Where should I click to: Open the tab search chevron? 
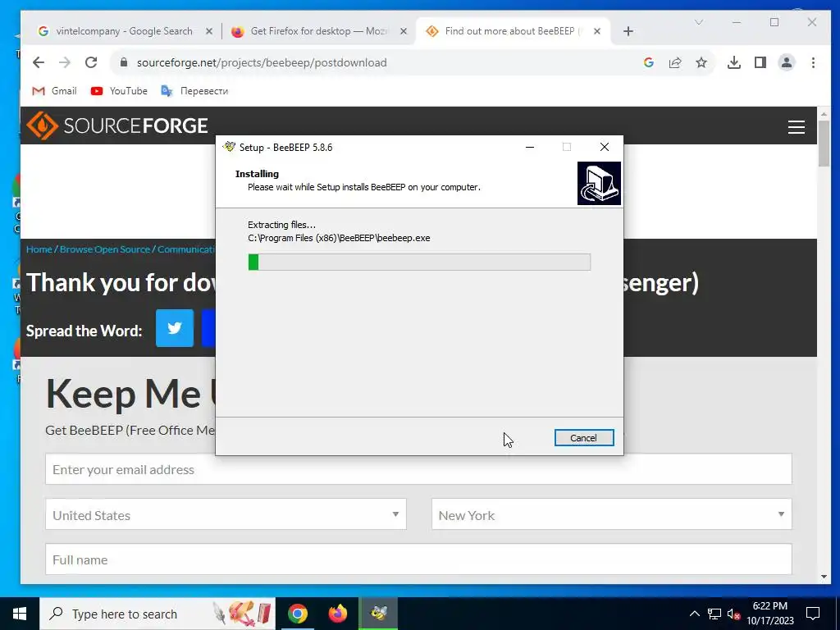coord(699,22)
